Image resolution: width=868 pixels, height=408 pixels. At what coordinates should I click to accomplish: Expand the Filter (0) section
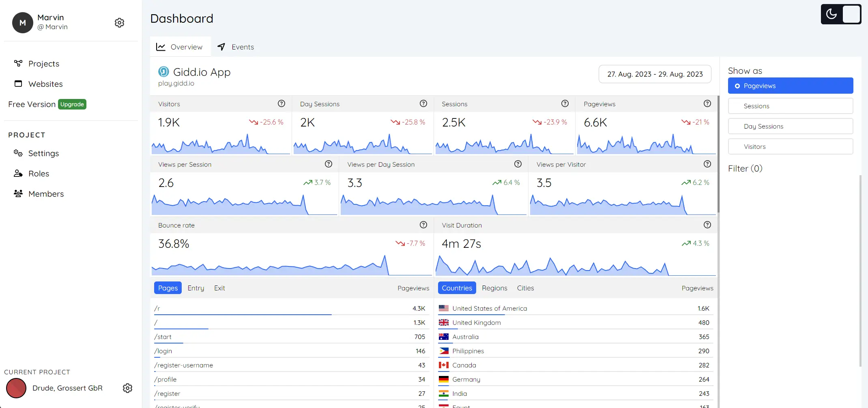click(x=745, y=169)
